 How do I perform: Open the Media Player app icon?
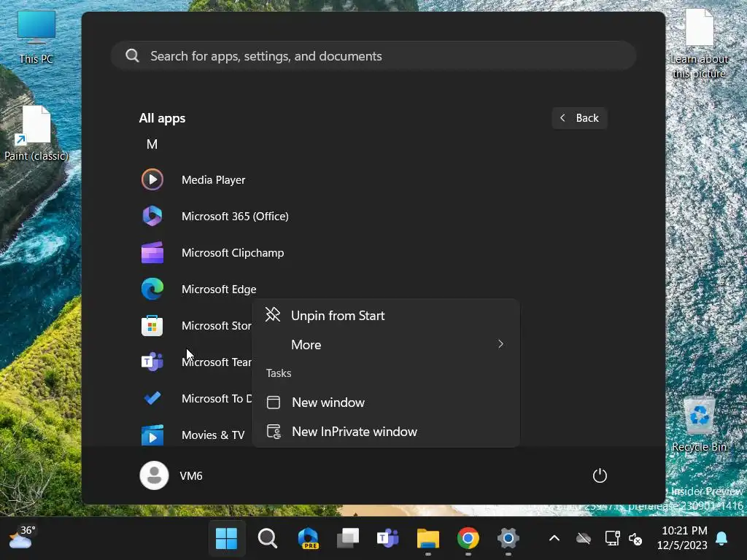(x=152, y=179)
